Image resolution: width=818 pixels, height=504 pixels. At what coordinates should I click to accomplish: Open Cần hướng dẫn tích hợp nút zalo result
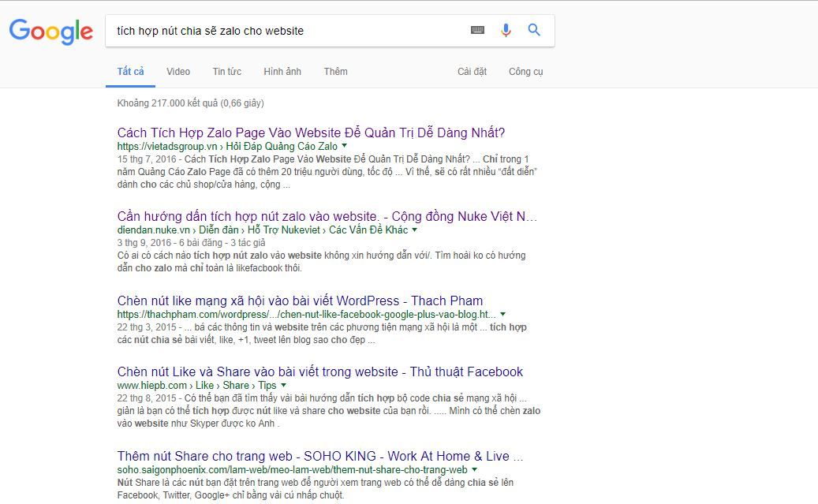click(x=327, y=216)
